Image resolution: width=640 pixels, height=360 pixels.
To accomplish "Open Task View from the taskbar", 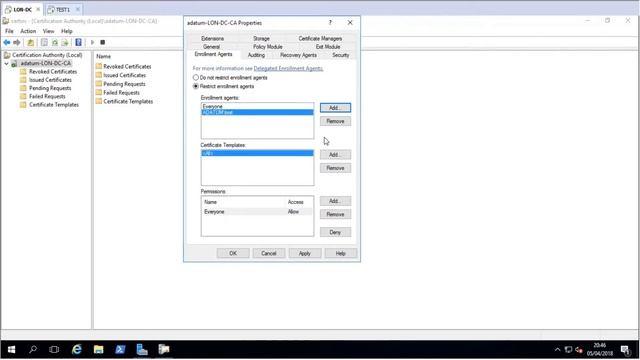I will pos(54,349).
